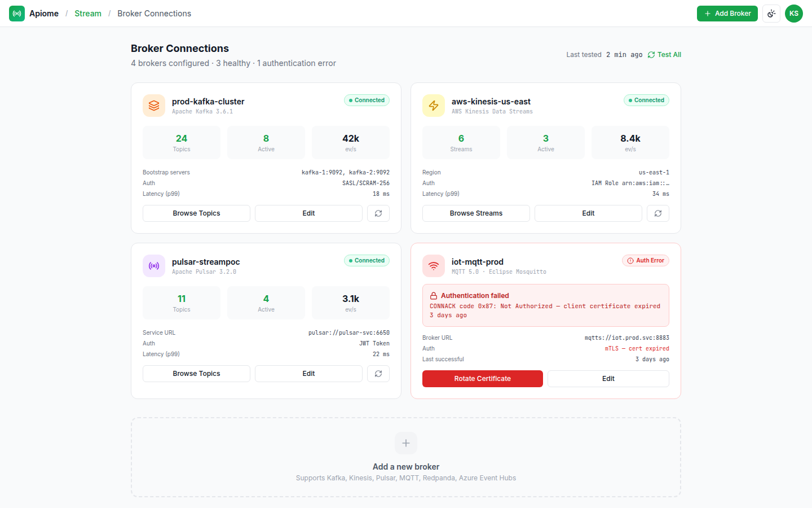Browse Streams for aws-kinesis-us-east

(476, 213)
